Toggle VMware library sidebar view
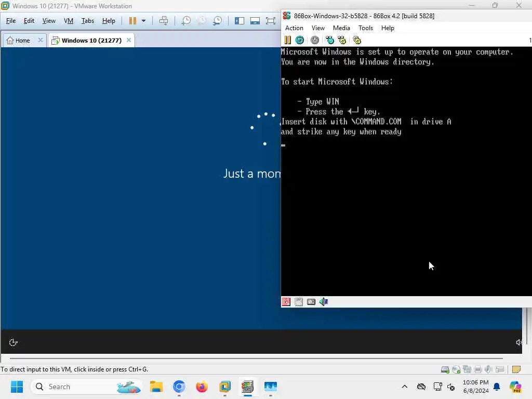Screen dimensions: 532x399 pyautogui.click(x=240, y=21)
